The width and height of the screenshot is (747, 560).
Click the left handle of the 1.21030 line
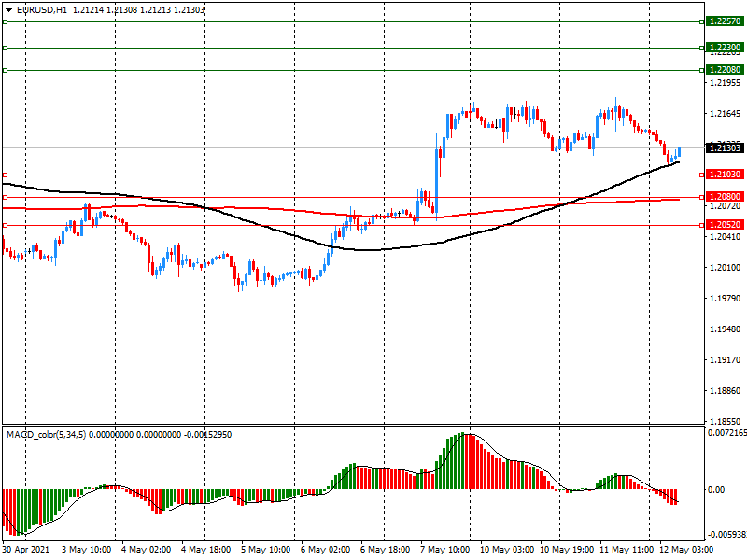pos(5,175)
